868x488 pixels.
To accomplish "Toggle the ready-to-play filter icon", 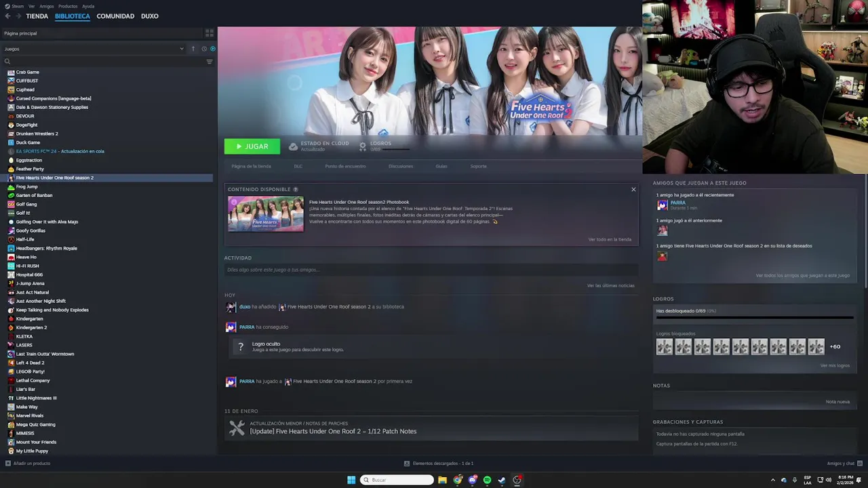I will 212,49.
